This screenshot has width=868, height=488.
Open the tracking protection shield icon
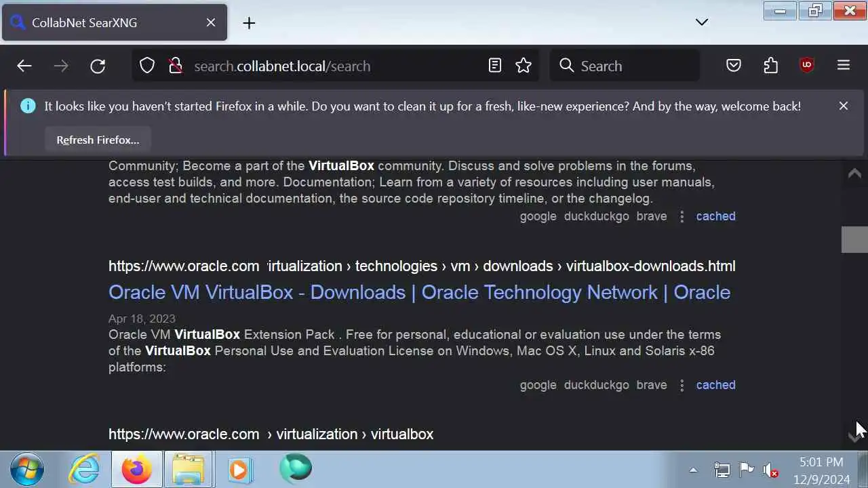point(147,66)
